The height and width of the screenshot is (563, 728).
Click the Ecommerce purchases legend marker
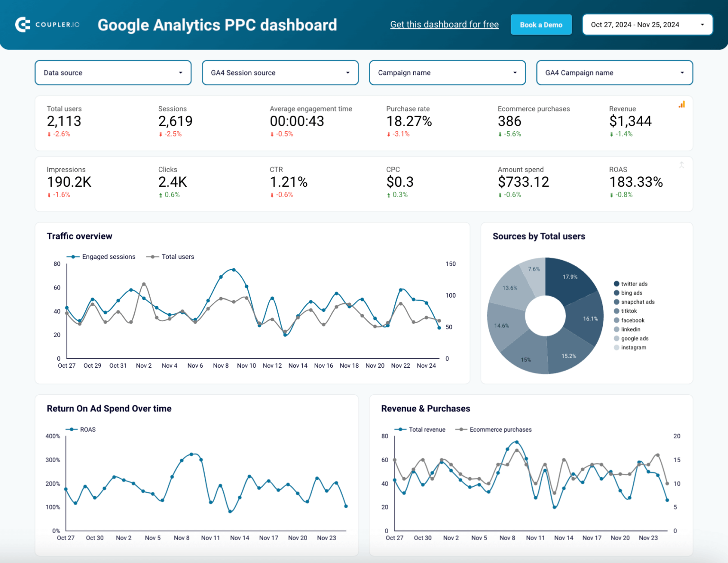tap(460, 429)
